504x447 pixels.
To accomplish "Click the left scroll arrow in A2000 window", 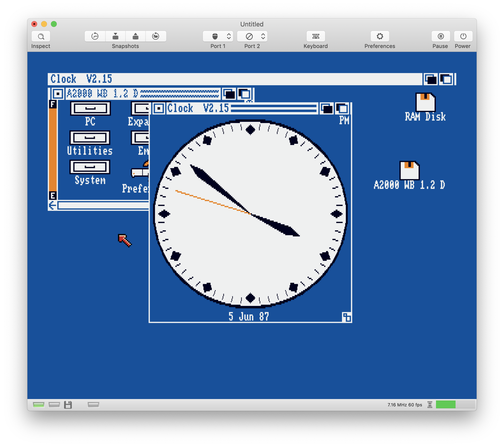I will tap(53, 205).
